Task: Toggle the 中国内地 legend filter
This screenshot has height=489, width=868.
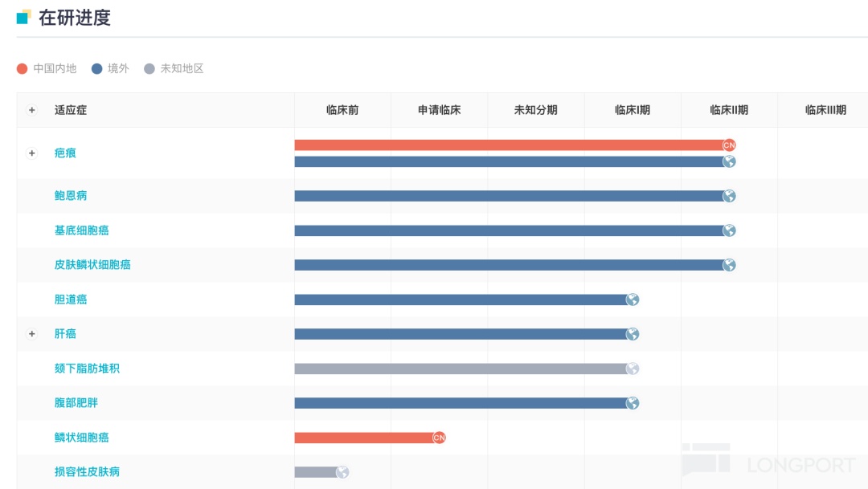Action: (x=47, y=69)
